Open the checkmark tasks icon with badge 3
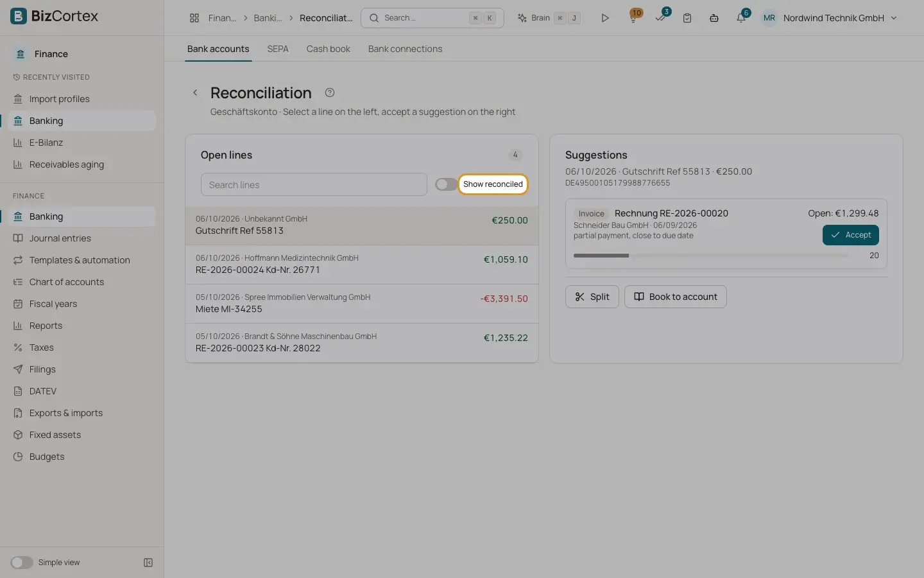 [661, 17]
